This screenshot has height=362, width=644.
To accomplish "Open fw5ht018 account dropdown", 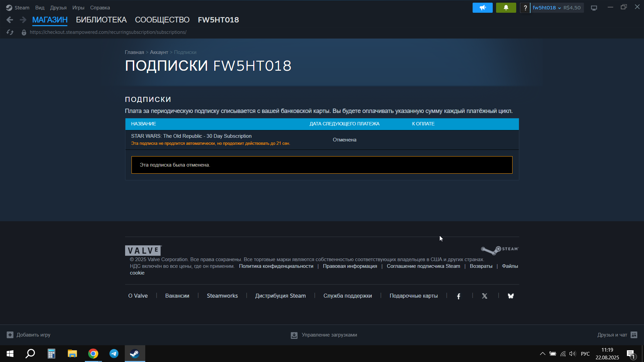I will (547, 8).
